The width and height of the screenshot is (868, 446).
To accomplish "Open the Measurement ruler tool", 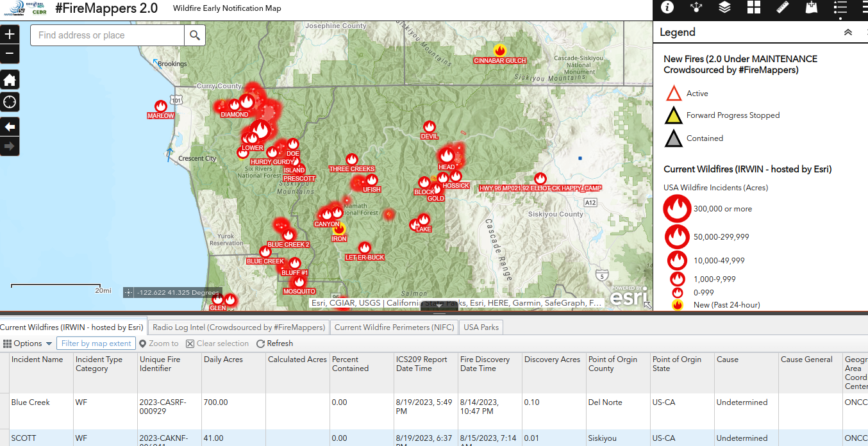I will pos(783,8).
